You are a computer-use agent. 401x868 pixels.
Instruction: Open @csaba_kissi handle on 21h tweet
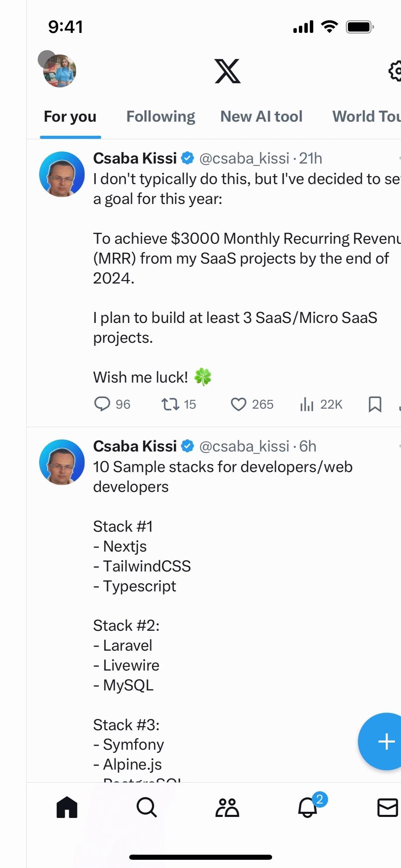pyautogui.click(x=244, y=158)
